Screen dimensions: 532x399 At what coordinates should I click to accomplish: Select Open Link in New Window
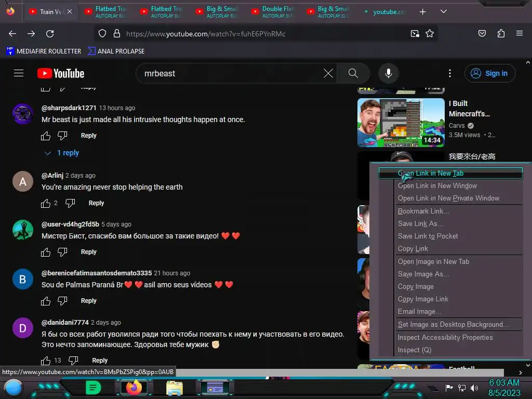pyautogui.click(x=450, y=185)
